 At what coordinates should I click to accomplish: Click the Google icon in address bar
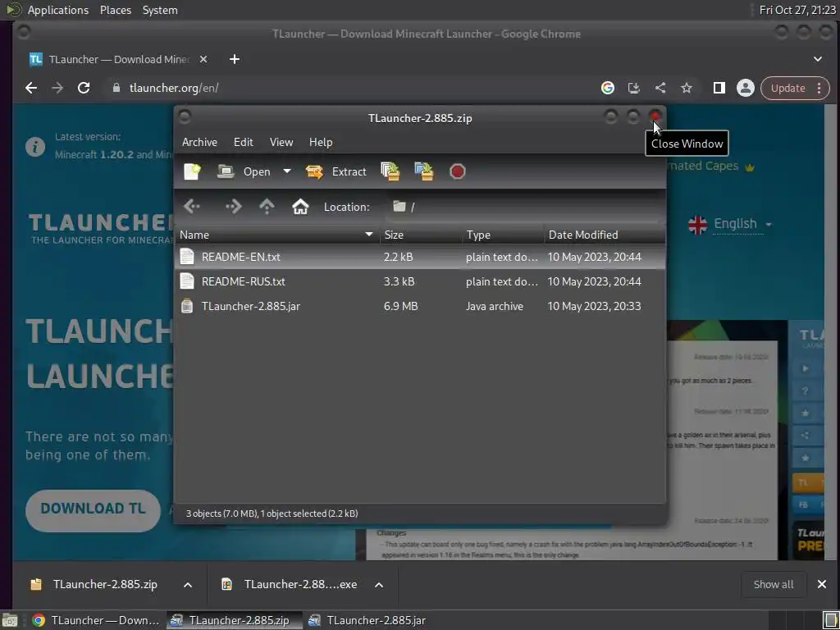[x=608, y=88]
